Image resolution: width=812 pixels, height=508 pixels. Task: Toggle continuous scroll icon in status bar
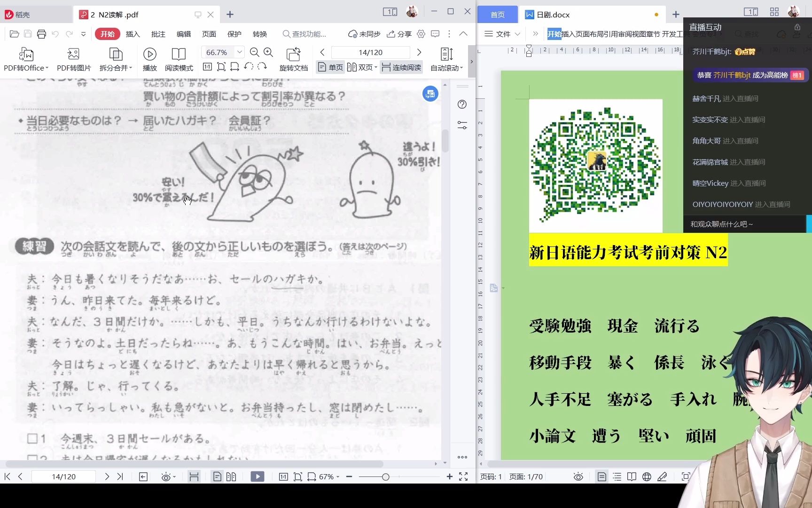(x=194, y=477)
